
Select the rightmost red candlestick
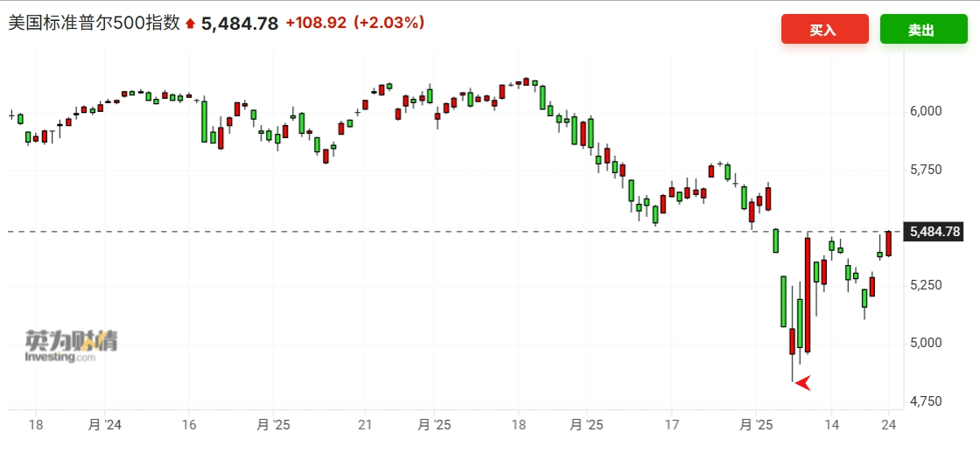pyautogui.click(x=888, y=243)
